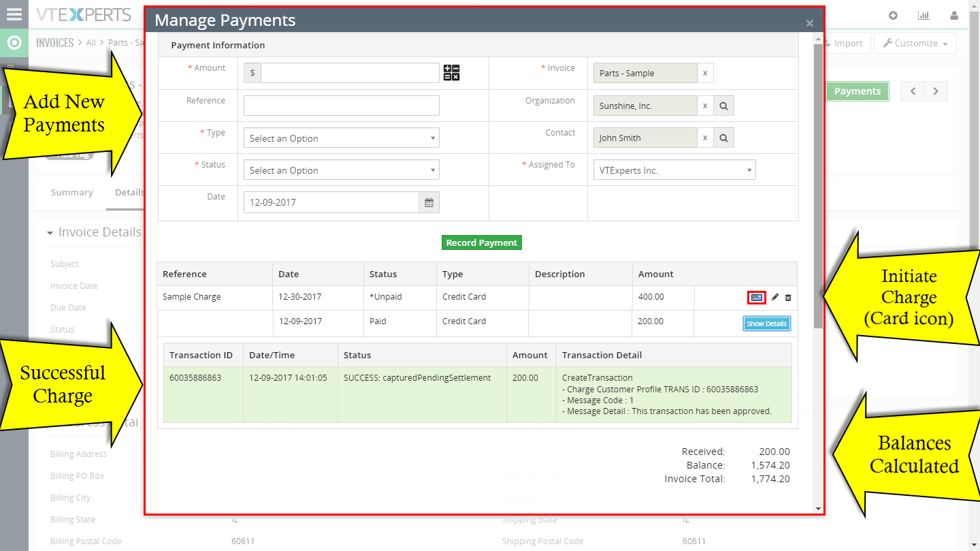Open the user profile icon top right
The image size is (980, 551).
tap(953, 14)
